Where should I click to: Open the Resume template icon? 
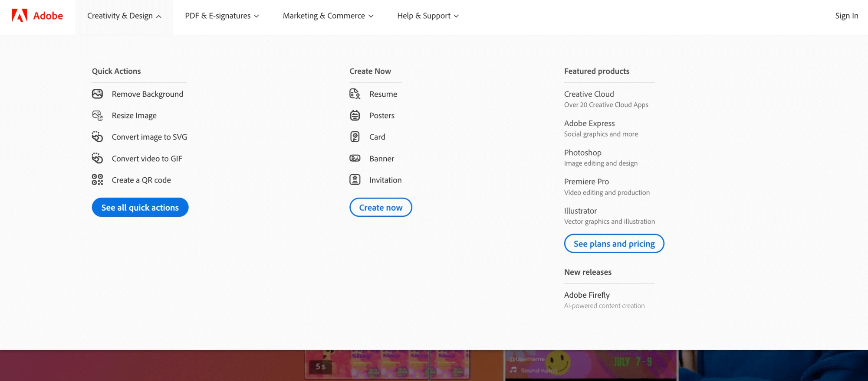tap(355, 94)
